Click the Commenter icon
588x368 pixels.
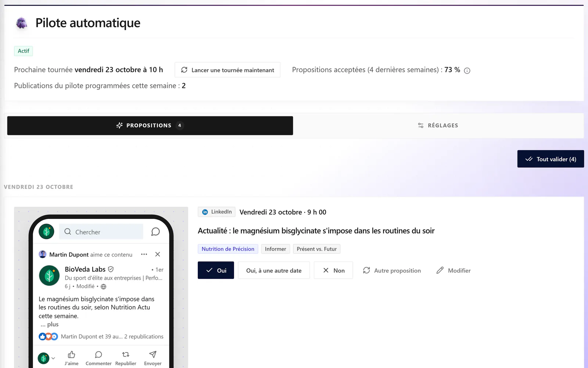(98, 355)
